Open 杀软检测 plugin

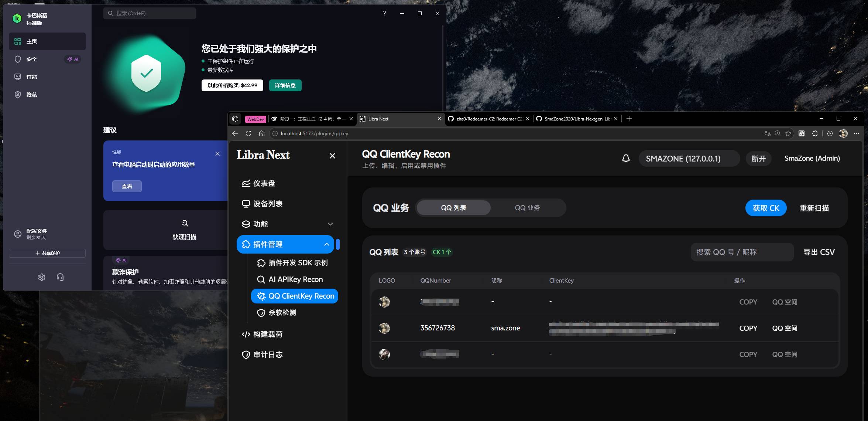point(294,313)
